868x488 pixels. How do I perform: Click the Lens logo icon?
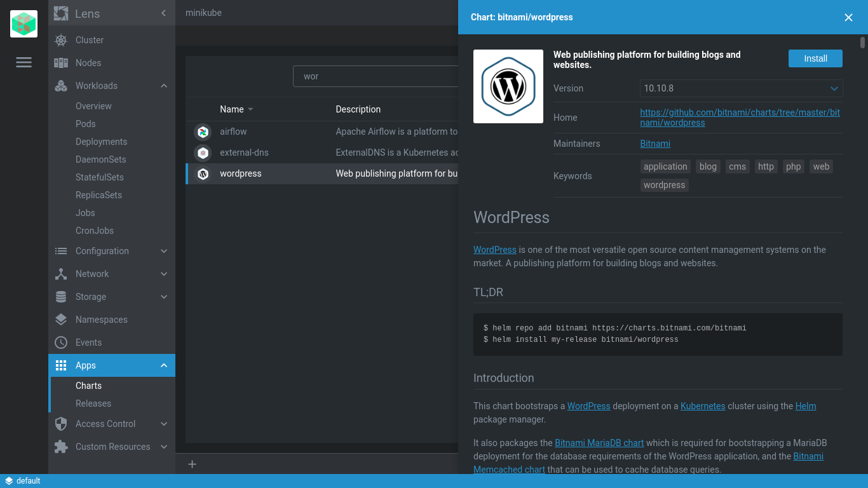(61, 13)
